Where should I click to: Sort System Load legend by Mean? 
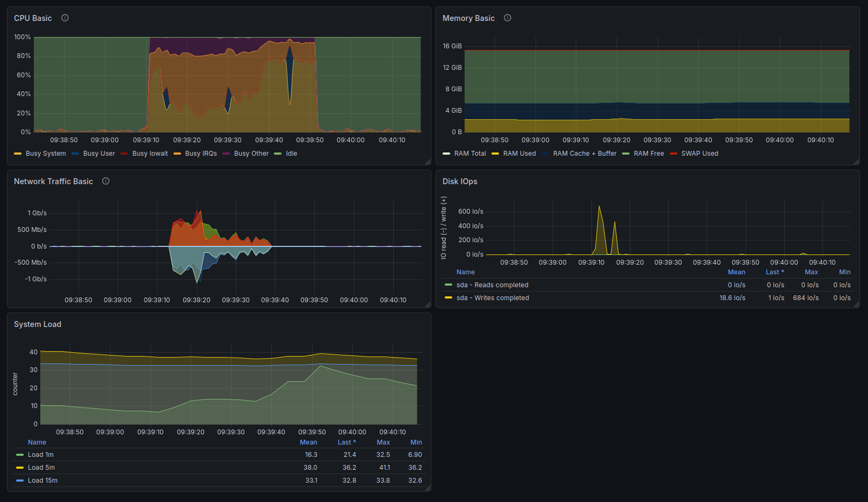308,442
